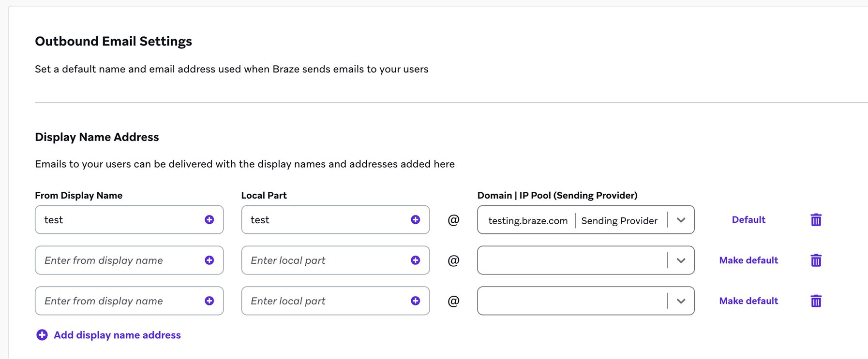Click plus icon in second local part field
Image resolution: width=868 pixels, height=359 pixels.
pyautogui.click(x=415, y=260)
